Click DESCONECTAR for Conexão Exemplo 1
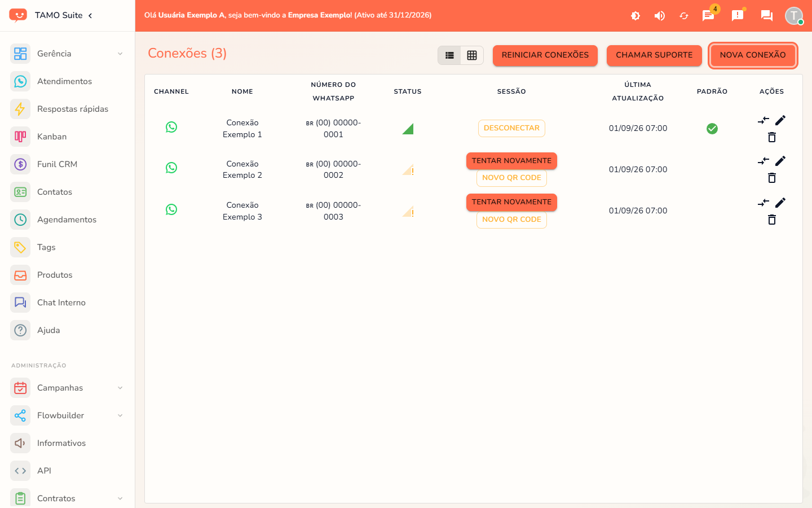812x508 pixels. (x=511, y=128)
